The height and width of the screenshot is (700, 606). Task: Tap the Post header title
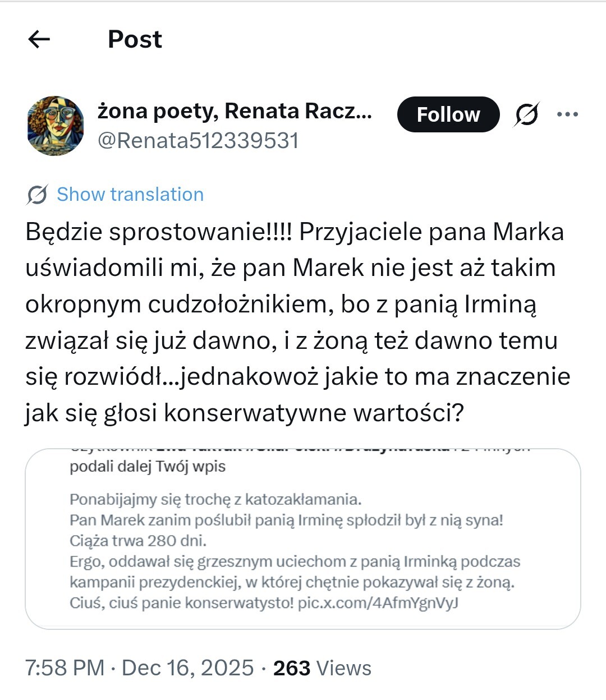pyautogui.click(x=135, y=39)
